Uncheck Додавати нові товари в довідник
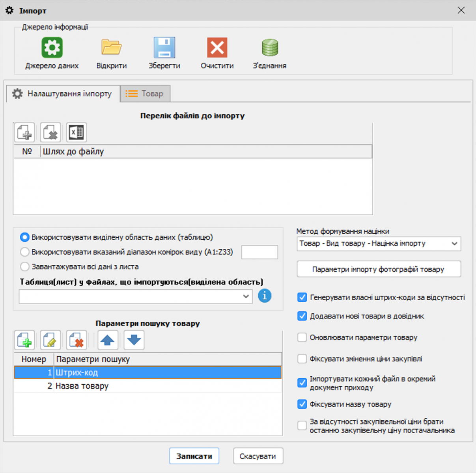The image size is (476, 473). coord(302,316)
